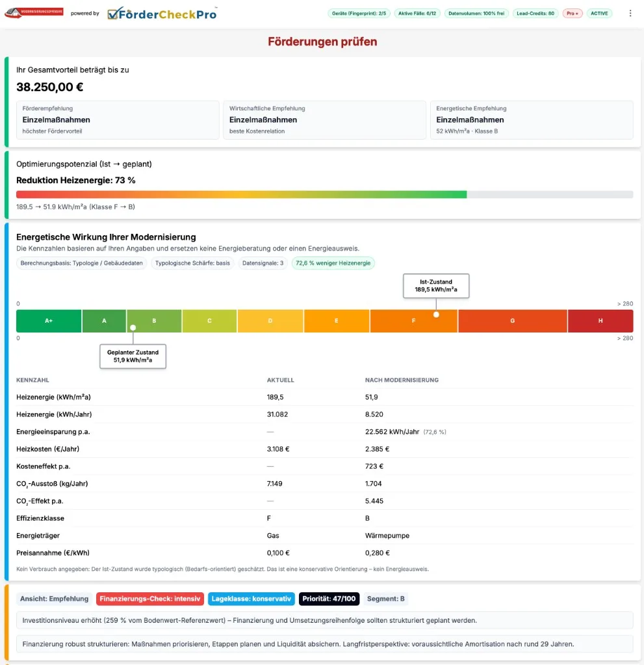Click the 31.082 current yearly value

277,414
